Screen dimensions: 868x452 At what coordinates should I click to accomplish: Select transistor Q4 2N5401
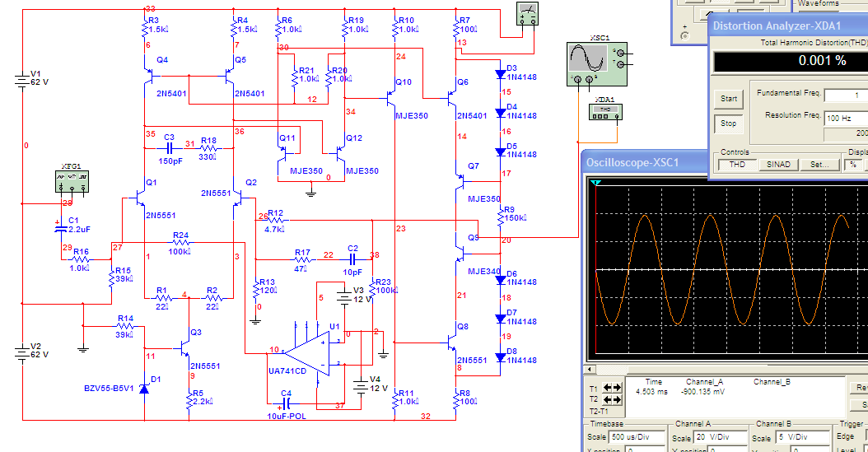tap(148, 76)
